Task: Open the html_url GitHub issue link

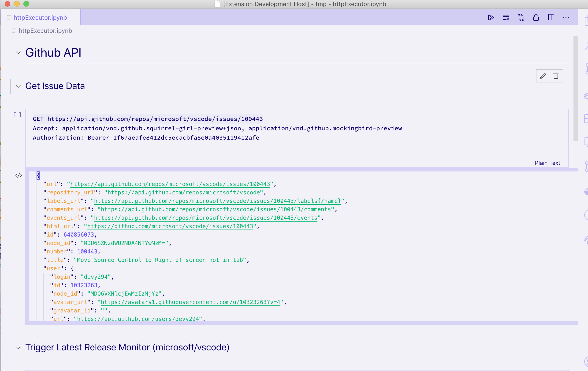Action: coord(170,226)
